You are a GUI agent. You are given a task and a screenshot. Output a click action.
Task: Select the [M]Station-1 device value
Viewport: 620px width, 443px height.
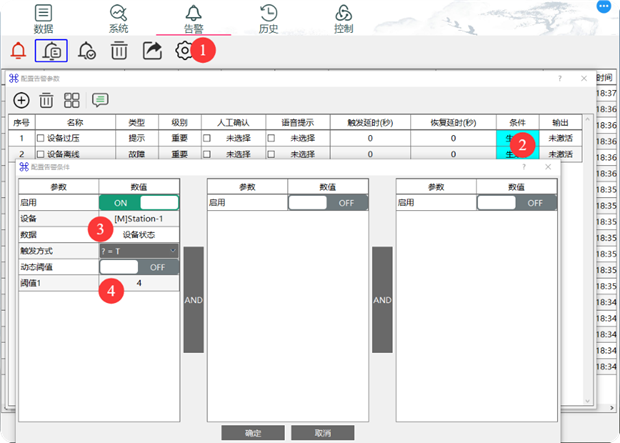tap(139, 219)
